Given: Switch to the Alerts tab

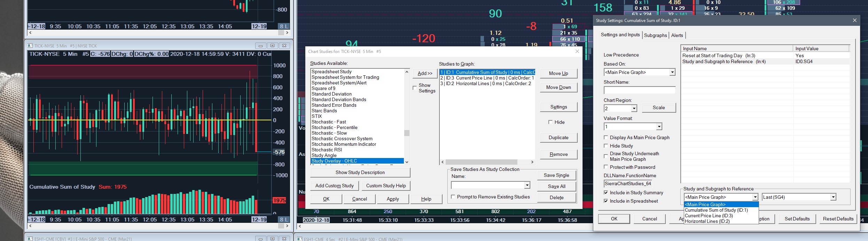Looking at the screenshot, I should (x=677, y=35).
